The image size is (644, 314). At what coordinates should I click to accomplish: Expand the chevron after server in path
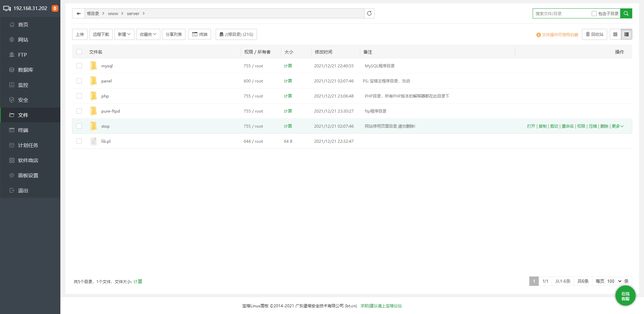[144, 13]
